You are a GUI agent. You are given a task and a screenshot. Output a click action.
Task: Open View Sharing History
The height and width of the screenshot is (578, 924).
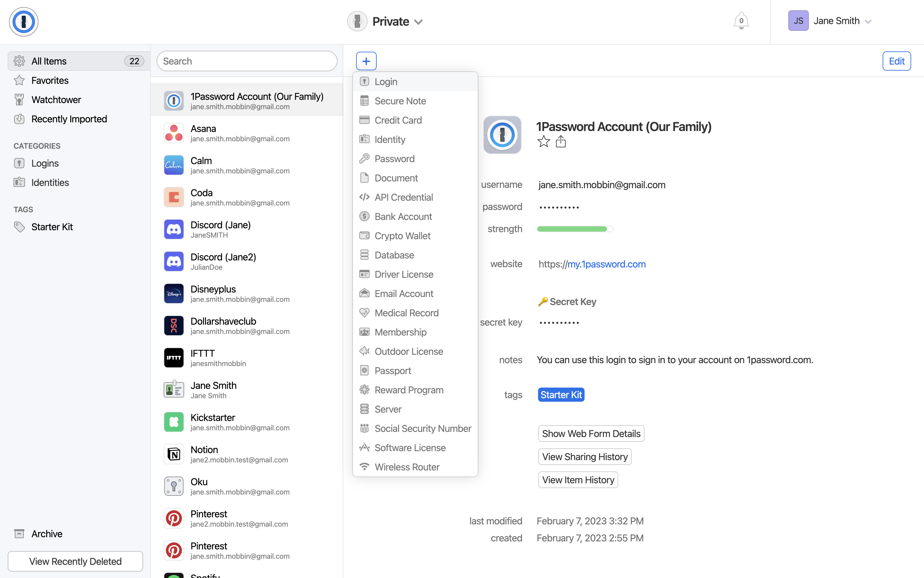[585, 456]
